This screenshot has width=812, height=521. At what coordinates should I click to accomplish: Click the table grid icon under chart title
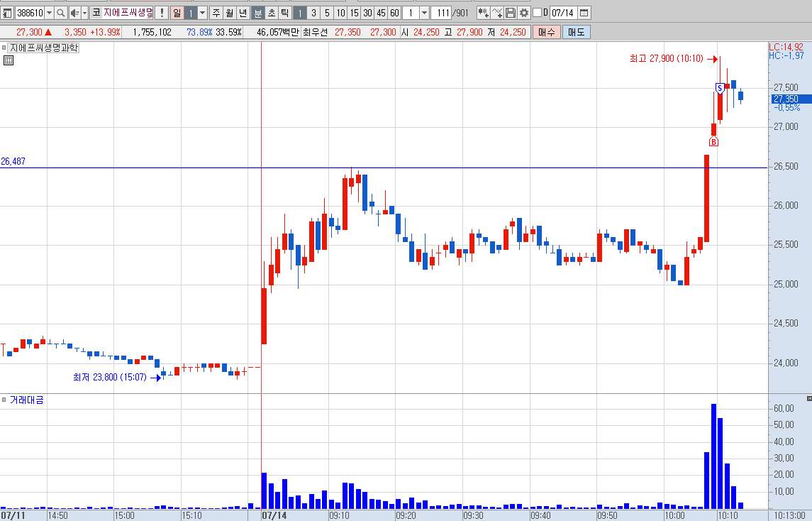pos(9,60)
